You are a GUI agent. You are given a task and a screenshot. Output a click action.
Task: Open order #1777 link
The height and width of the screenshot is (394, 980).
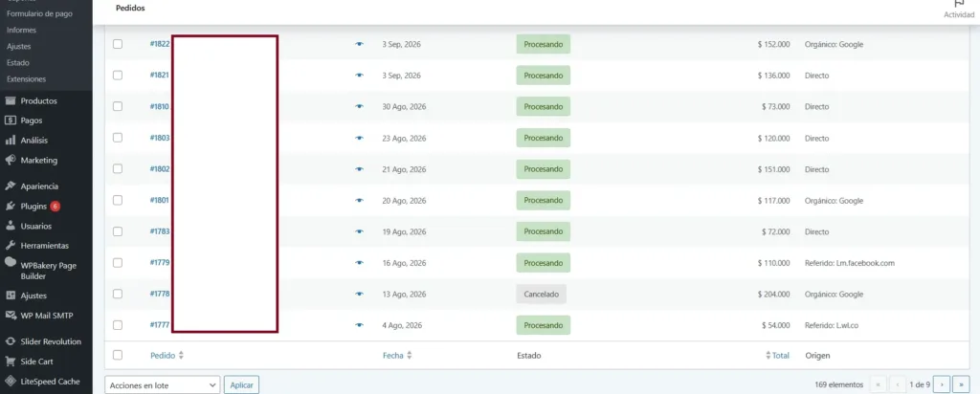pyautogui.click(x=160, y=325)
